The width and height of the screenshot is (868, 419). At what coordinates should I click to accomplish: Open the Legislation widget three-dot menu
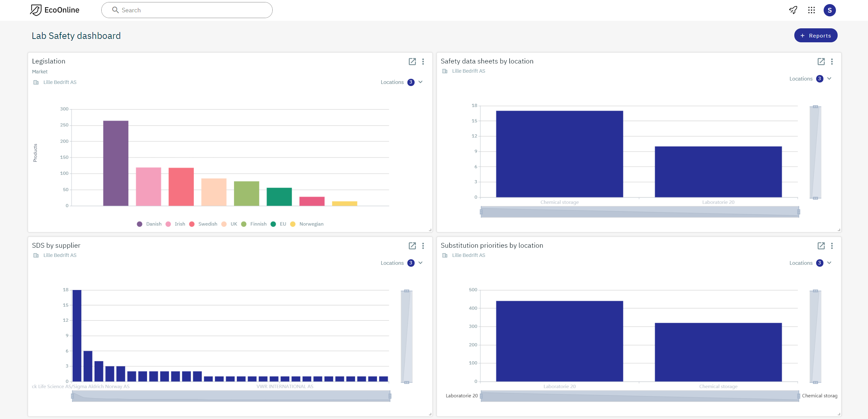pyautogui.click(x=423, y=61)
